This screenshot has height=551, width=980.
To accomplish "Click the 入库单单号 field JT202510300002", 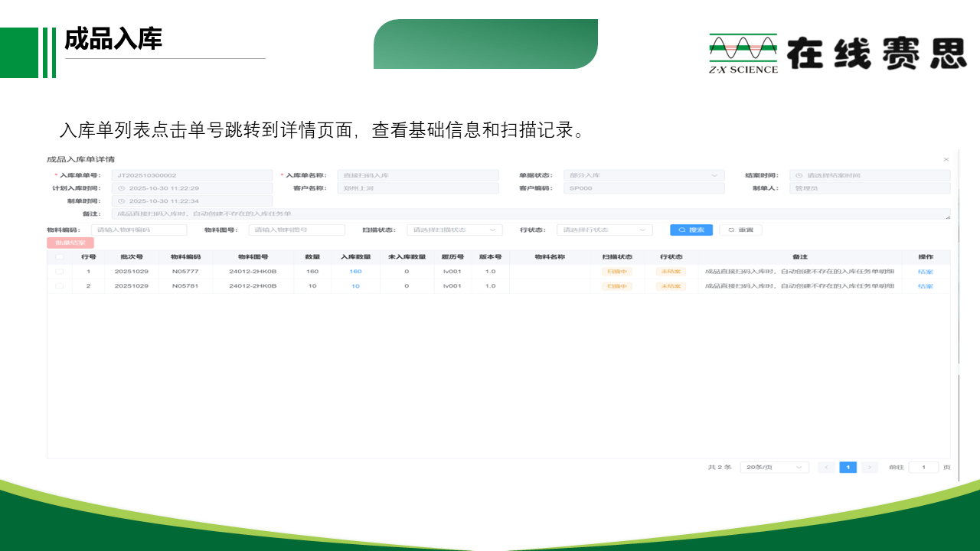I will (x=191, y=175).
